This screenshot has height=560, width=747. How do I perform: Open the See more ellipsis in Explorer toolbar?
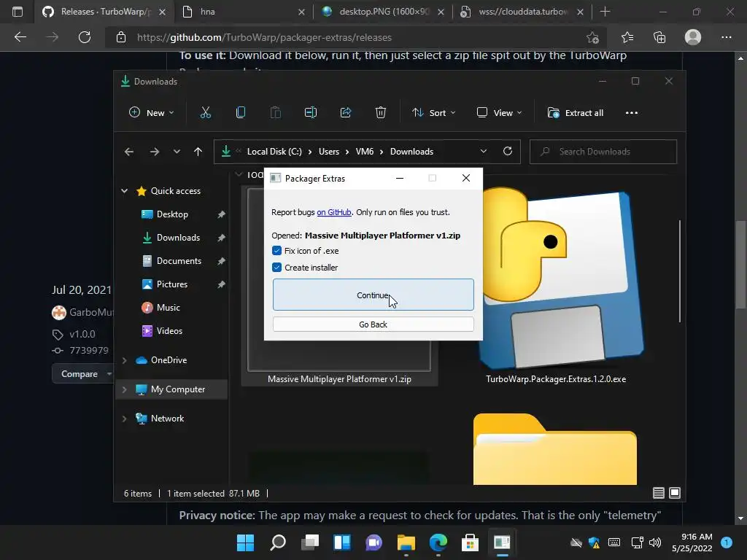pyautogui.click(x=631, y=113)
